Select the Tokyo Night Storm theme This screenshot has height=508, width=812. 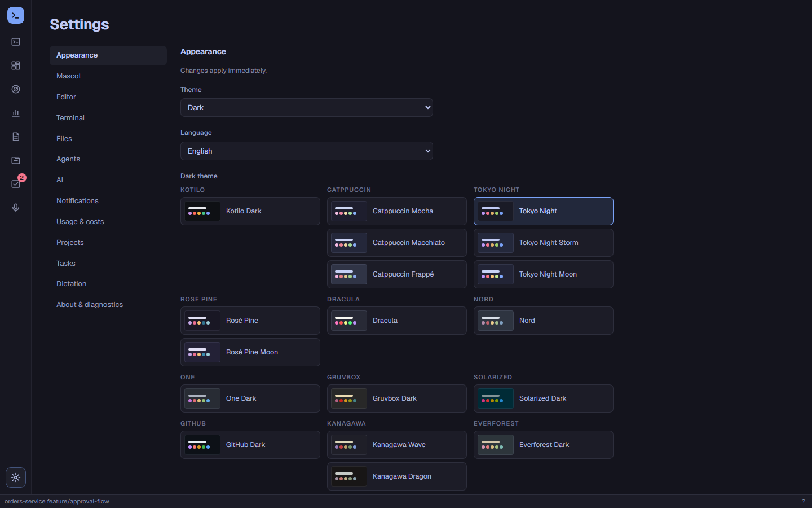tap(544, 243)
